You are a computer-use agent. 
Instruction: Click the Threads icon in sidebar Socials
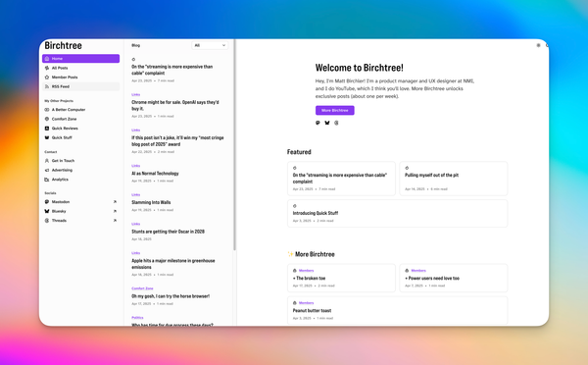pyautogui.click(x=47, y=221)
